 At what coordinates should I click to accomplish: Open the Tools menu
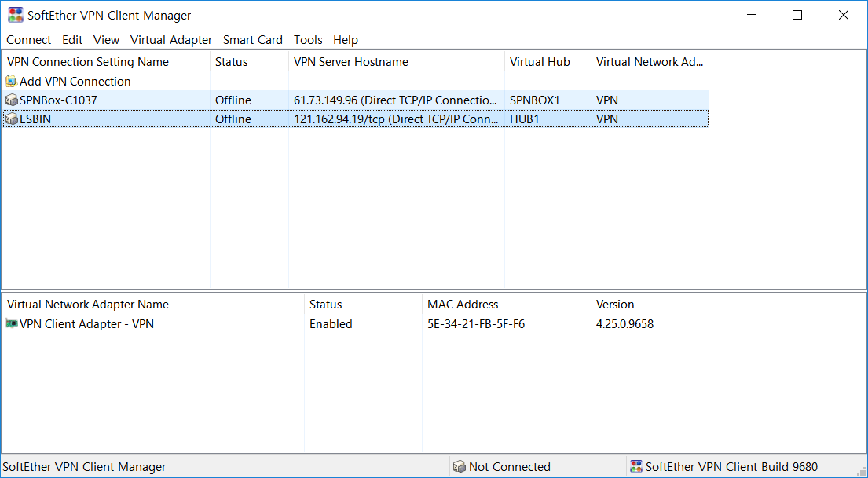pos(308,40)
